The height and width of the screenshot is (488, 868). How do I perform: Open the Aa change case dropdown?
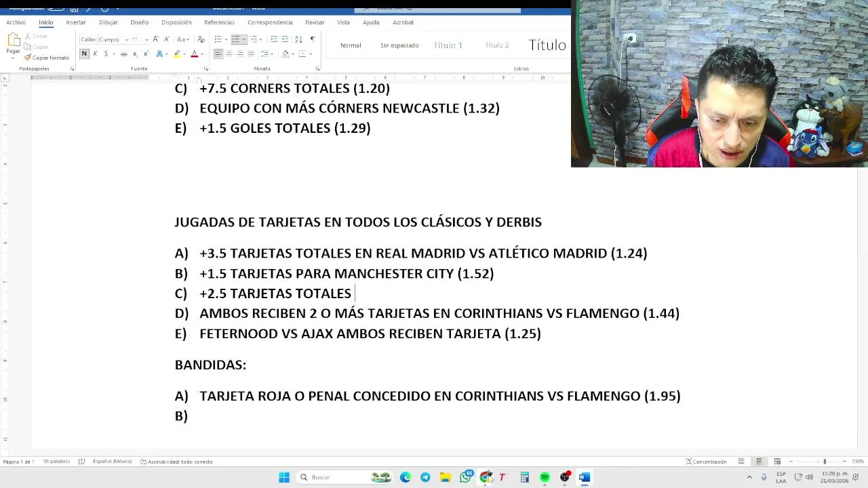pos(182,39)
